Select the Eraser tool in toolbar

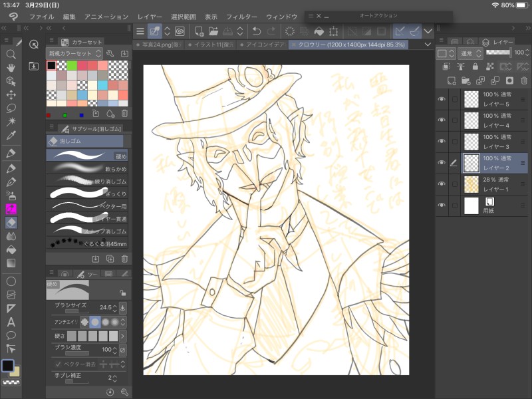(x=11, y=223)
